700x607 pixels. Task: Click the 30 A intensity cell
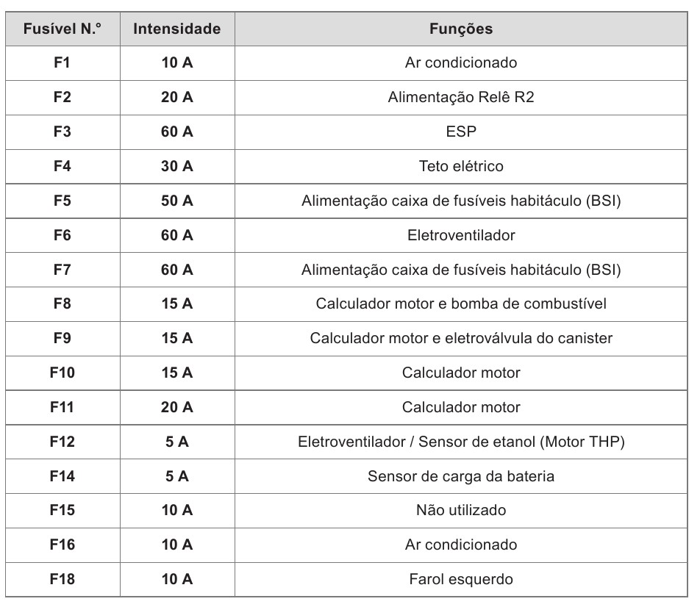(177, 166)
